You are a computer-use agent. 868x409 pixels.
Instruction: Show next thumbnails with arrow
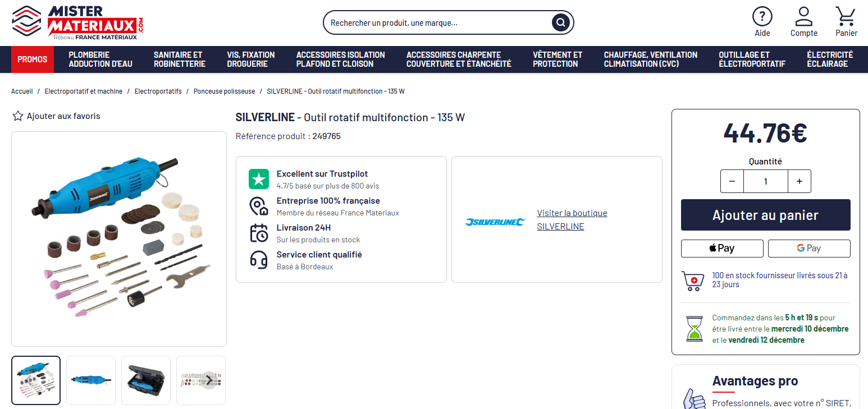[x=209, y=380]
